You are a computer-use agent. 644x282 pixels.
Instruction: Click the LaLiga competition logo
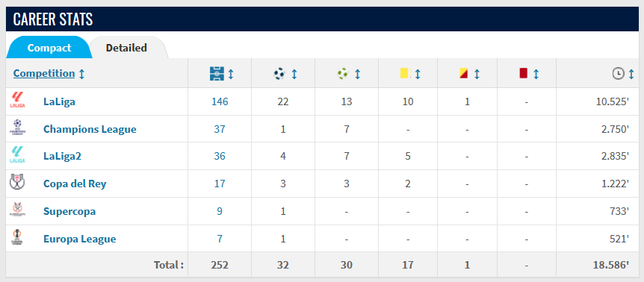pyautogui.click(x=17, y=100)
